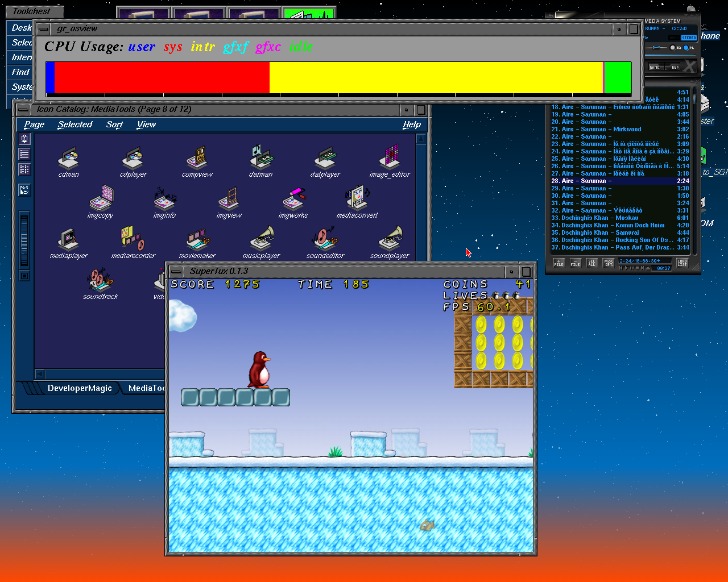
Task: Open MISC OPT in the playlist
Action: click(x=609, y=263)
